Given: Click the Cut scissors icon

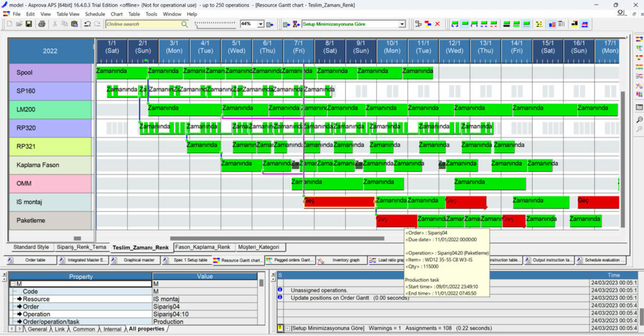Looking at the screenshot, I should pos(55,24).
